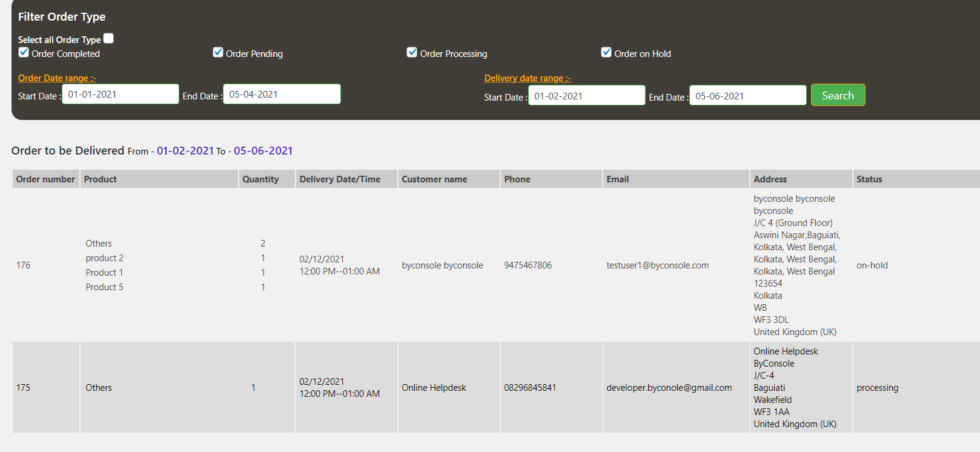Click the 01-02-2021 date in results heading

coord(185,151)
